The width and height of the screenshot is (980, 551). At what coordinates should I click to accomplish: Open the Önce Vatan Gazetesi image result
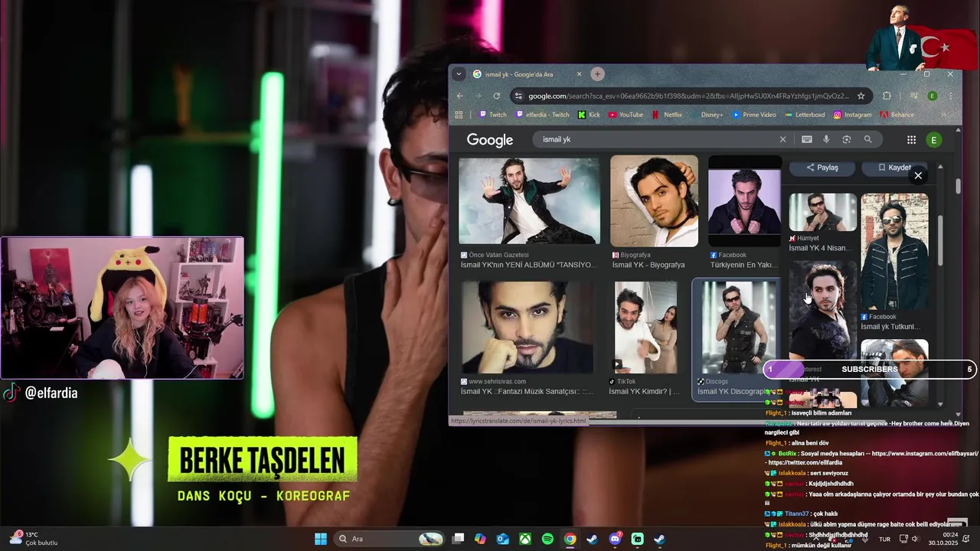pyautogui.click(x=529, y=201)
